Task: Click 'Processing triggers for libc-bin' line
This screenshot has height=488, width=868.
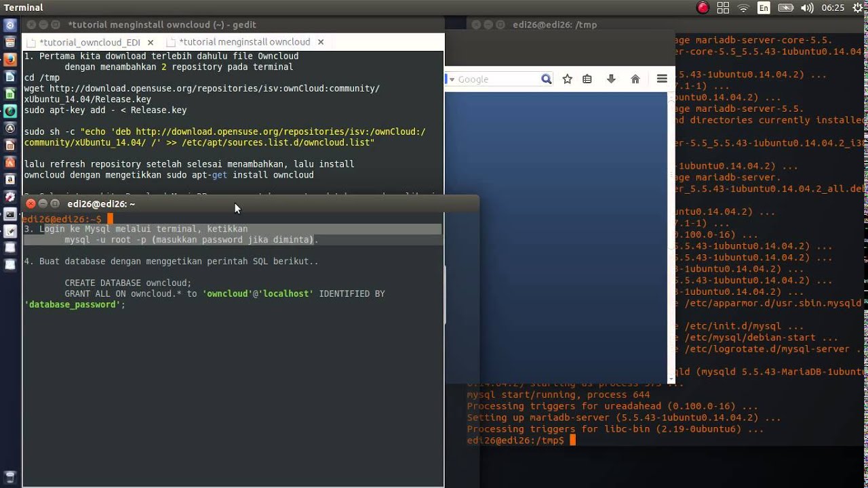Action: pos(615,429)
